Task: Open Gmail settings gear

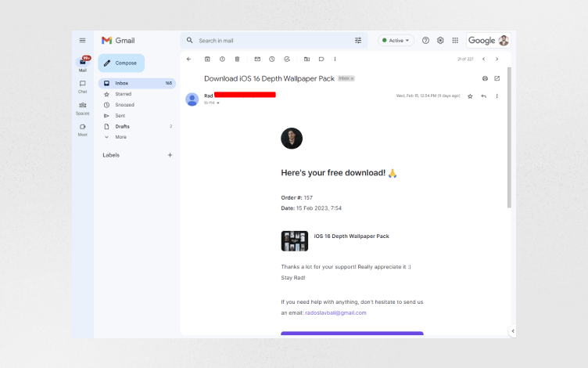Action: point(440,41)
